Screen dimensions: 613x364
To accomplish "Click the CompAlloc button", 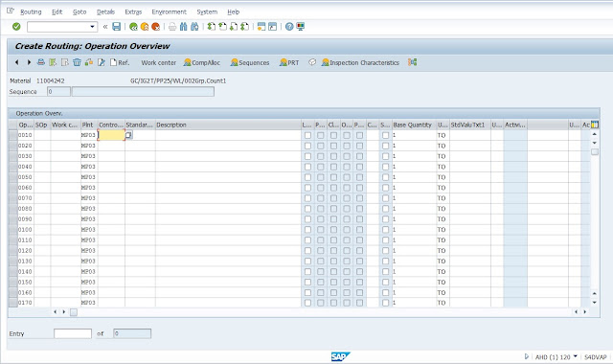I will pos(202,62).
